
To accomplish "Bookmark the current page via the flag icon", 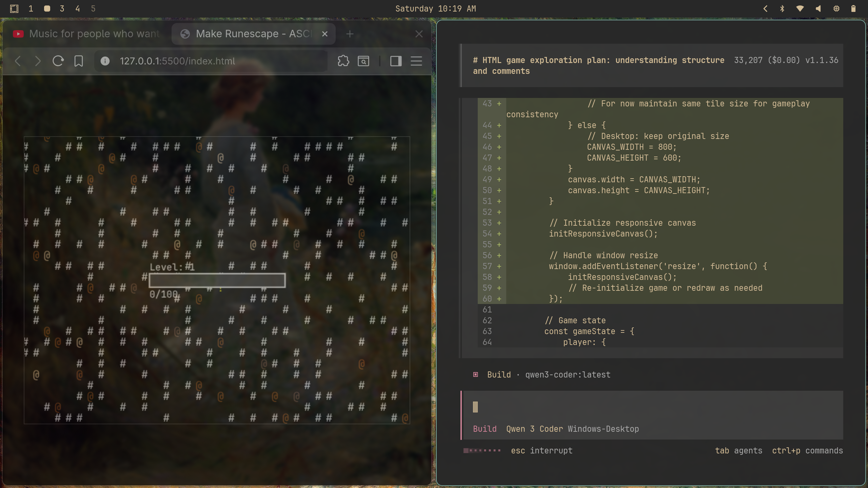I will (78, 61).
